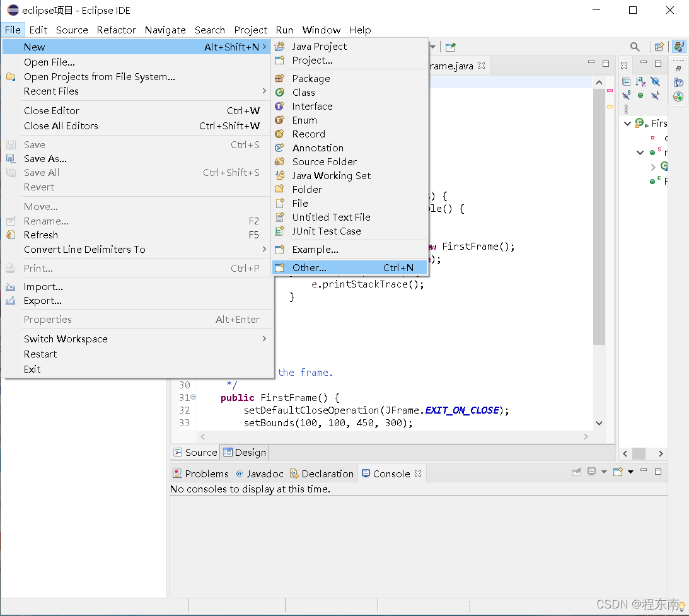Image resolution: width=689 pixels, height=616 pixels.
Task: Collapse the Firs... class node in Outline
Action: [x=627, y=124]
